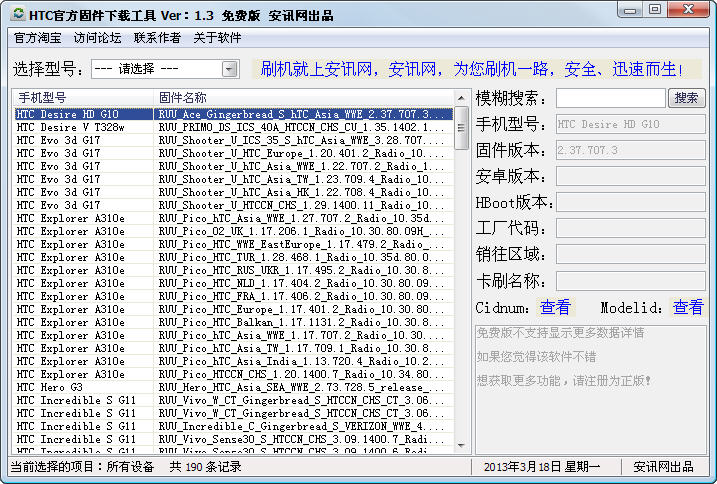Select firmware RUU_Pico_HTC_FRA_1.17.406.2
The height and width of the screenshot is (484, 717).
(x=234, y=296)
